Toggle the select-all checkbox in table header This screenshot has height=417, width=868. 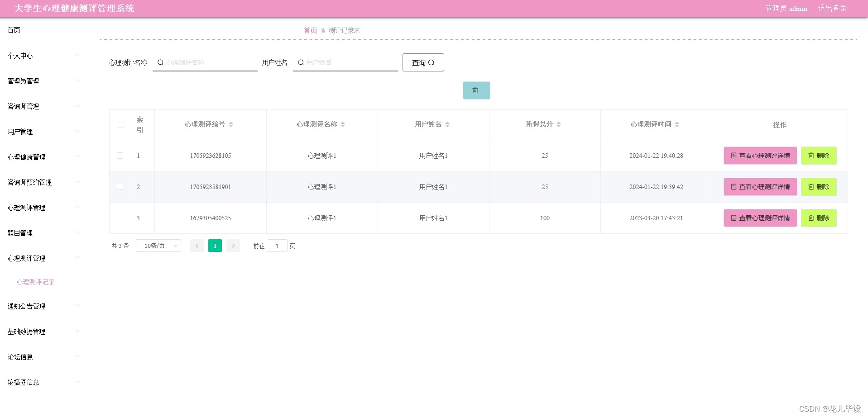click(x=121, y=125)
